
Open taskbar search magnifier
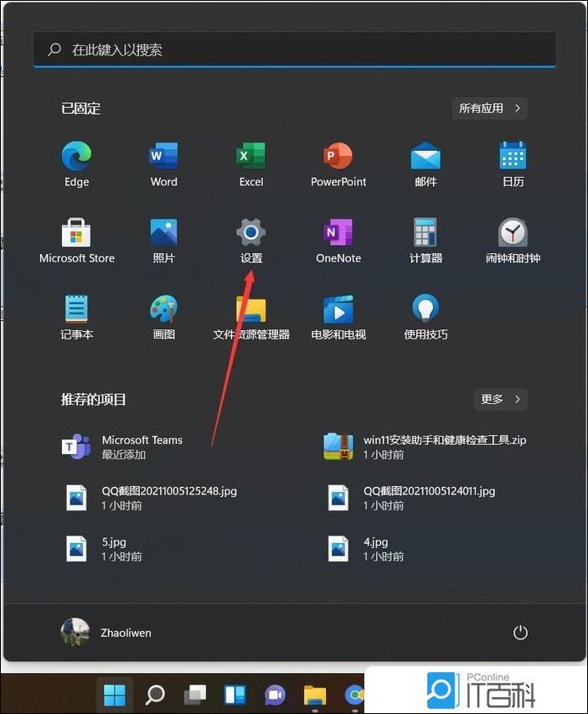pyautogui.click(x=155, y=695)
